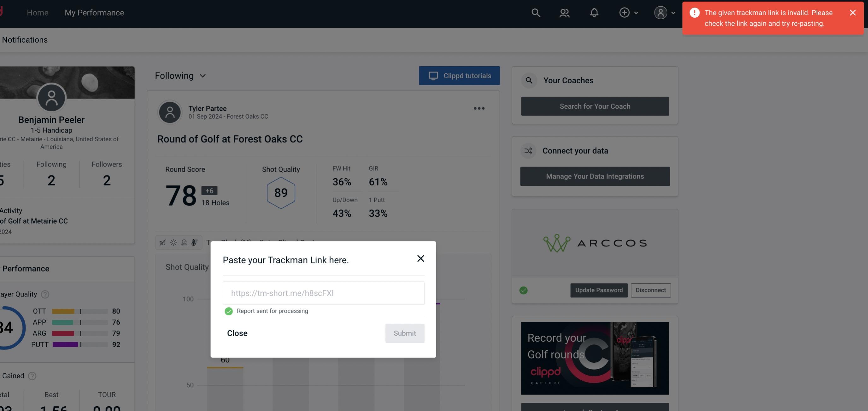Expand the Following feed dropdown
The height and width of the screenshot is (411, 868).
point(180,75)
